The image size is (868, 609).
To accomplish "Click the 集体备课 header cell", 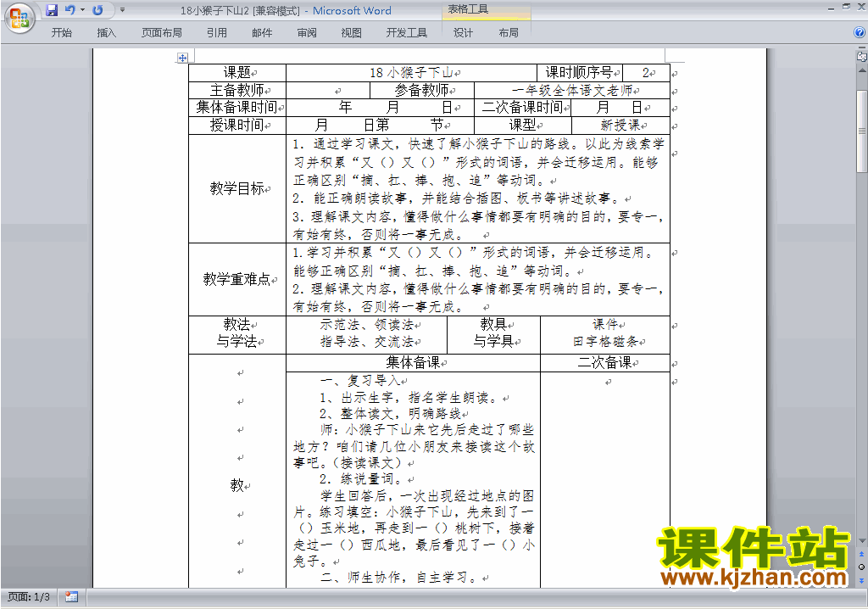I will 413,363.
